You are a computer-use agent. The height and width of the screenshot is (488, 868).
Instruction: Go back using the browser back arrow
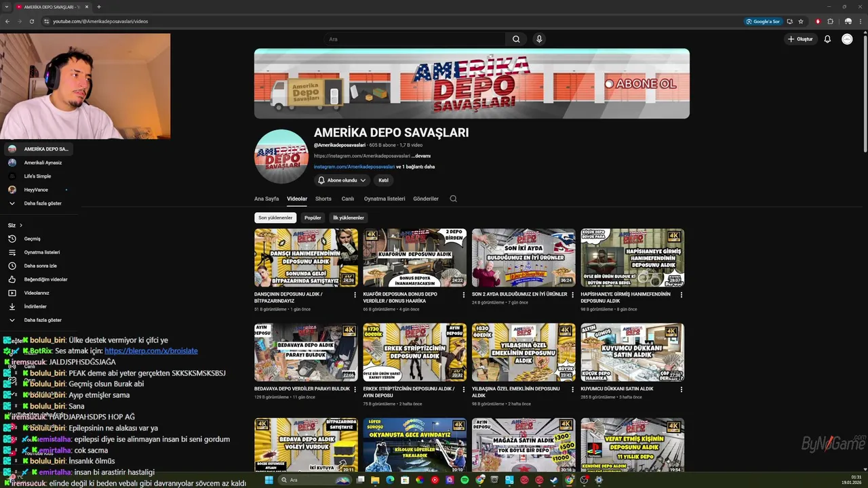point(7,21)
